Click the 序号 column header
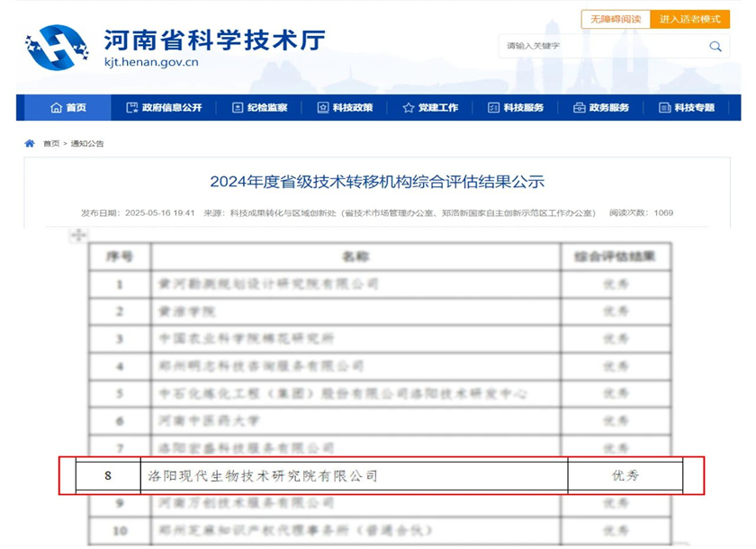Image resolution: width=756 pixels, height=549 pixels. click(x=120, y=256)
